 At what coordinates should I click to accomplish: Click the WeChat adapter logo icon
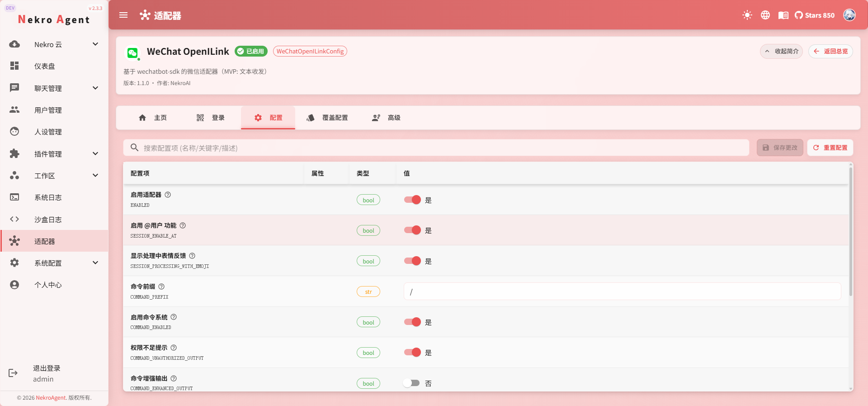tap(132, 53)
